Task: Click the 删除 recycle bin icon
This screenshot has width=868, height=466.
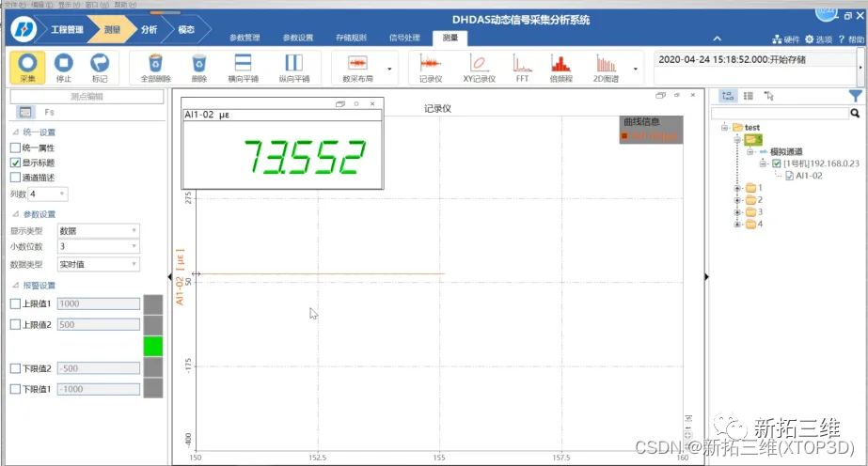Action: 198,68
